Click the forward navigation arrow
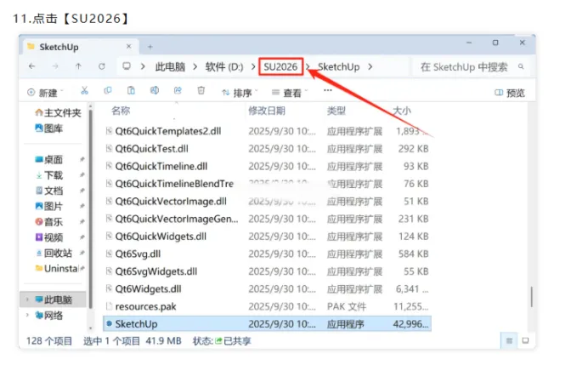 click(x=55, y=66)
